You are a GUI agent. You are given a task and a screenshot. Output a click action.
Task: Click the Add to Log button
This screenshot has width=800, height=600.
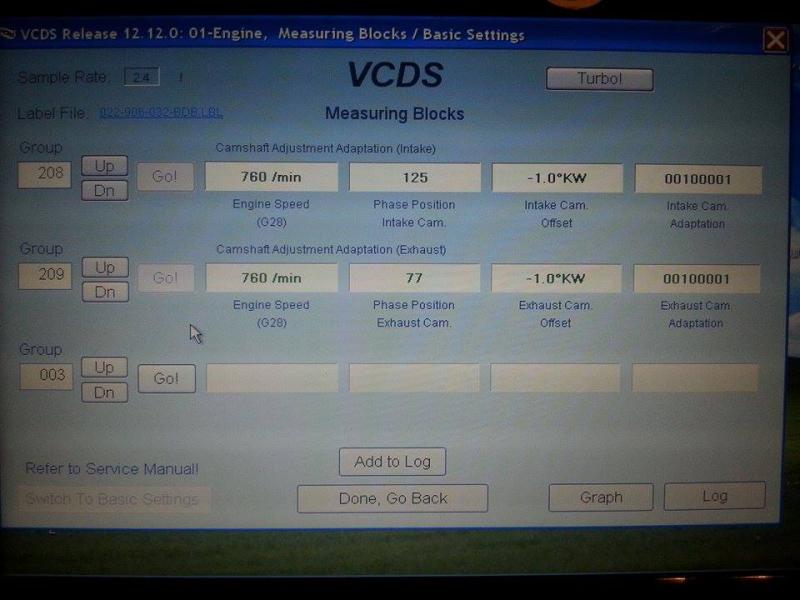click(392, 462)
